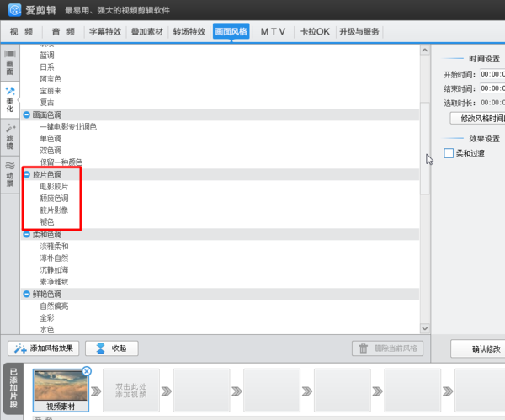Select the 画面风格 tab
This screenshot has height=420, width=505.
[231, 32]
